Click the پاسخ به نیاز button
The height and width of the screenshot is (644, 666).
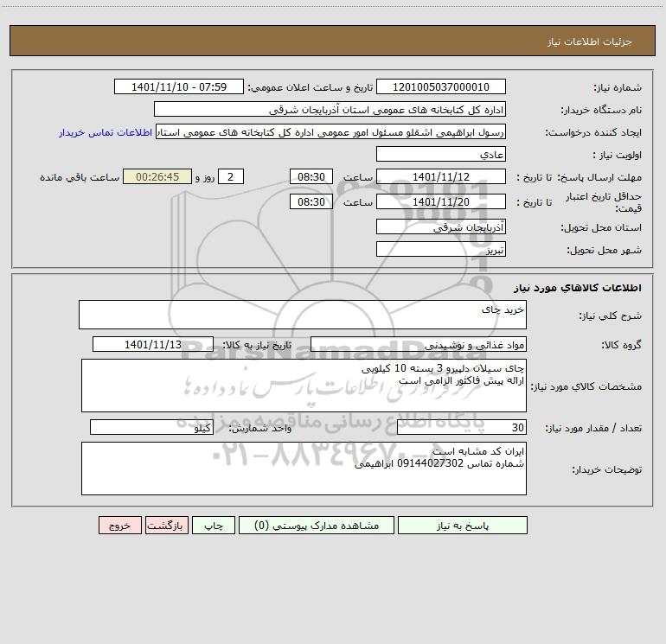tap(462, 525)
